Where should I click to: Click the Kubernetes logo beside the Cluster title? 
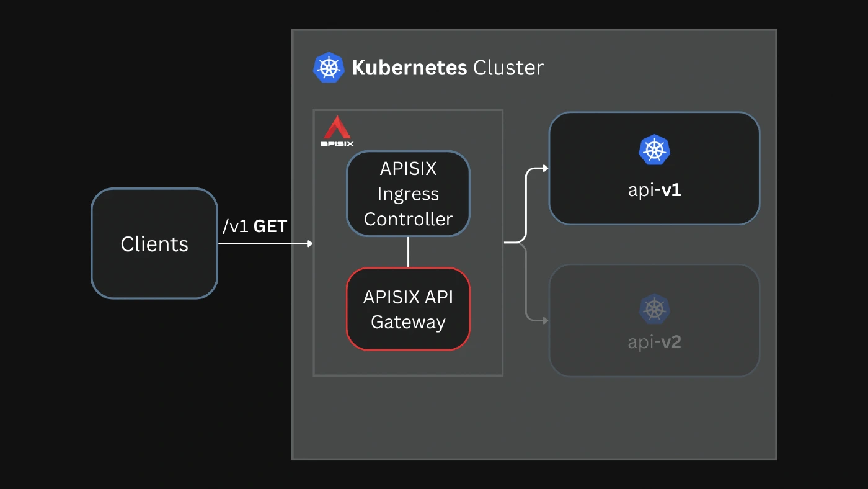point(329,67)
